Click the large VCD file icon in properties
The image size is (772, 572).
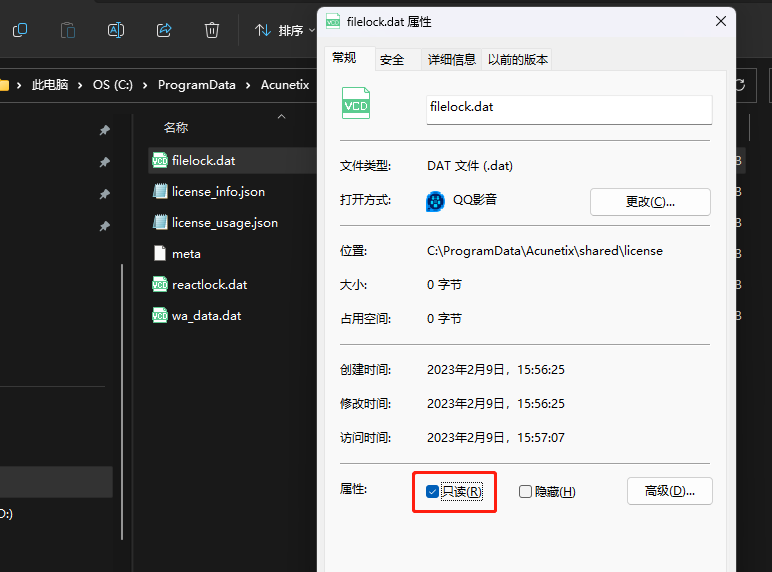(356, 103)
